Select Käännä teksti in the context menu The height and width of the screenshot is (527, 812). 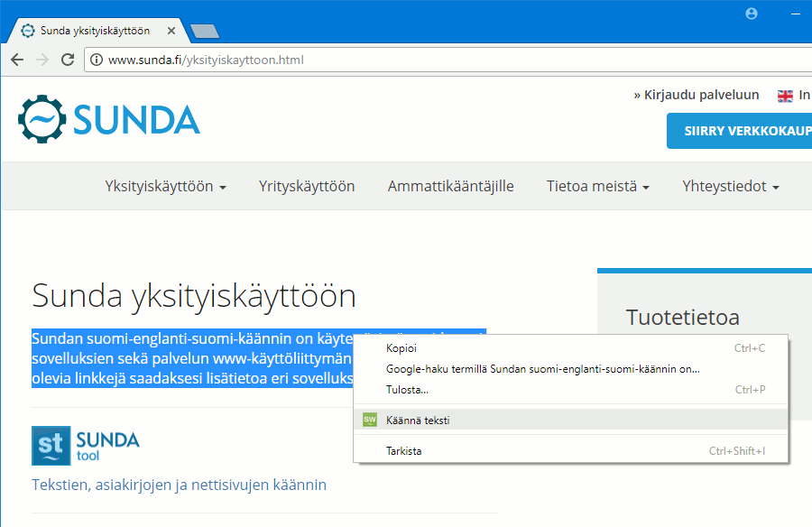click(x=571, y=420)
